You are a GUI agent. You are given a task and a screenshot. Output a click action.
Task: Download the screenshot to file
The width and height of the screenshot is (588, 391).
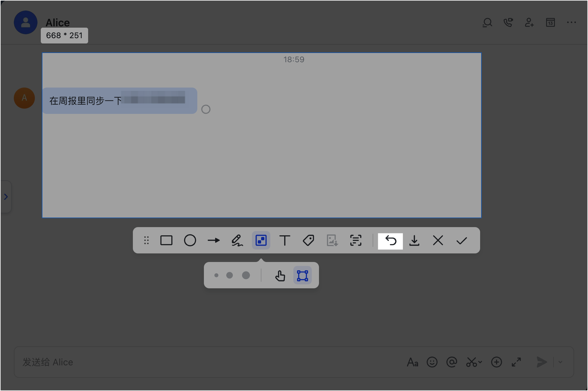tap(414, 241)
